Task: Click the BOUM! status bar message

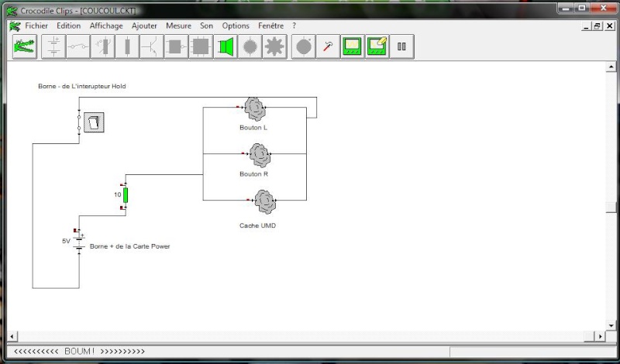Action: pyautogui.click(x=80, y=351)
